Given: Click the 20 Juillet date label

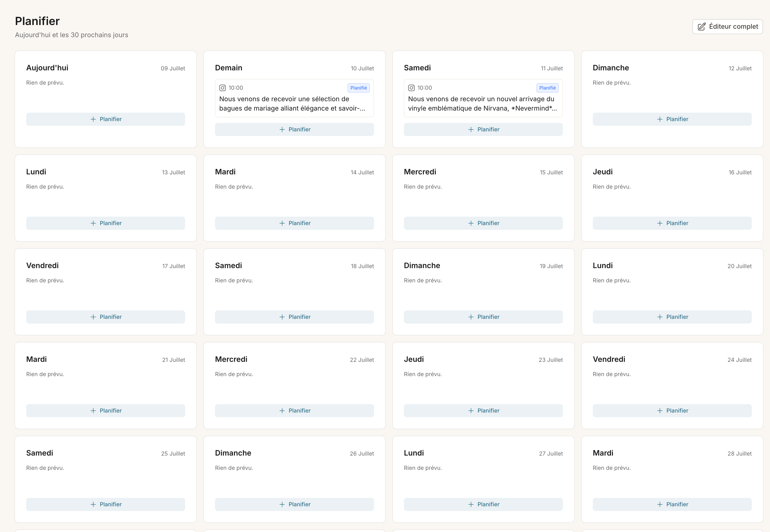Looking at the screenshot, I should click(739, 266).
